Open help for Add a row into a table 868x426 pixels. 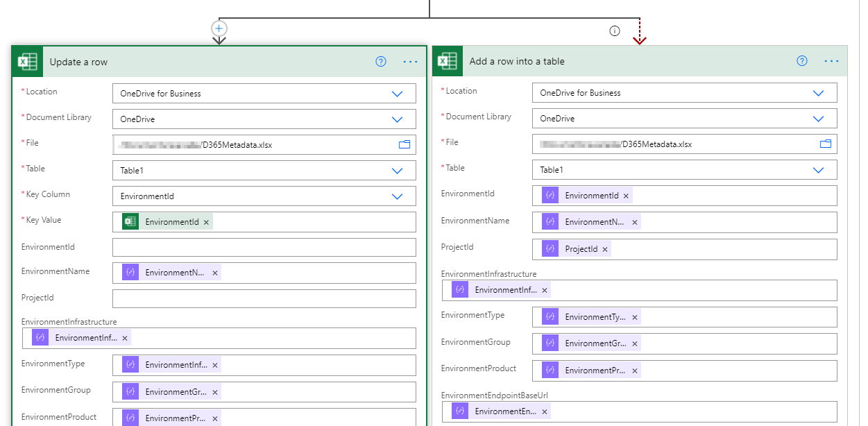tap(802, 60)
